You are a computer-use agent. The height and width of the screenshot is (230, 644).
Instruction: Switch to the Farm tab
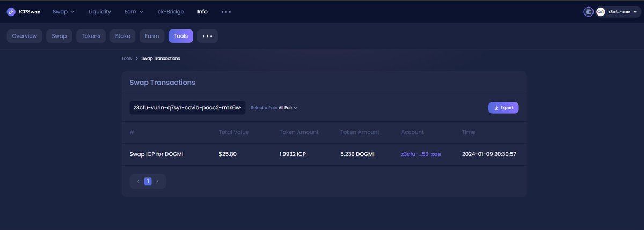pos(152,36)
